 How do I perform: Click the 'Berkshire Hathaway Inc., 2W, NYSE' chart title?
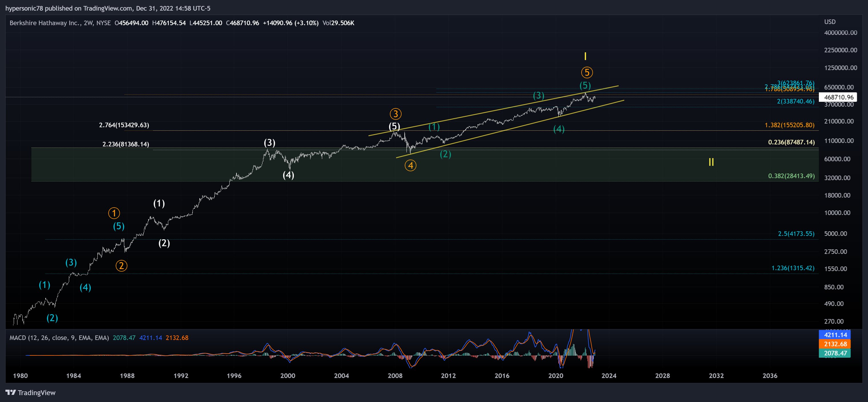(x=60, y=23)
